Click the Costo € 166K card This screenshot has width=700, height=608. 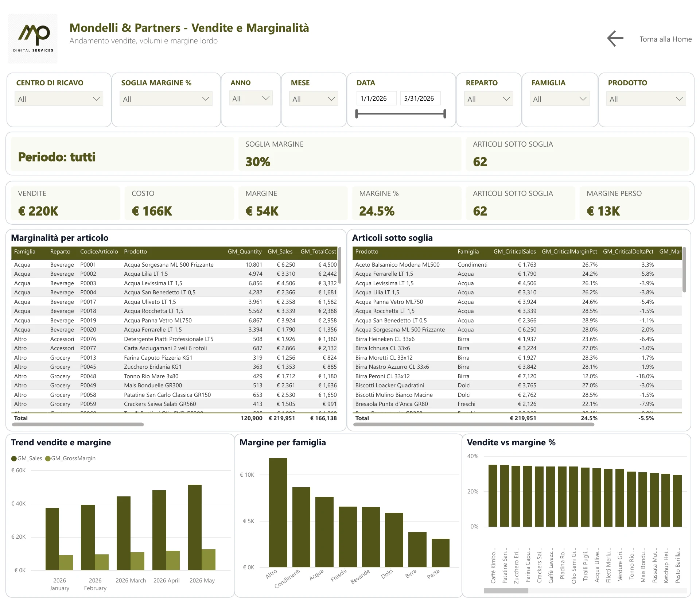tap(179, 203)
